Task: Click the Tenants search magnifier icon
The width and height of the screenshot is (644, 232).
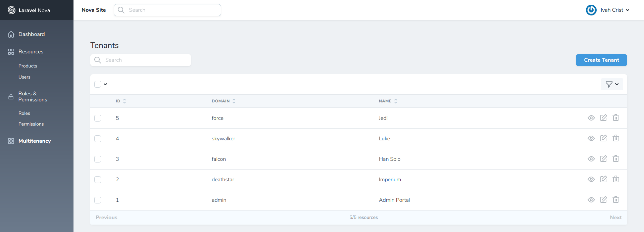Action: click(98, 60)
